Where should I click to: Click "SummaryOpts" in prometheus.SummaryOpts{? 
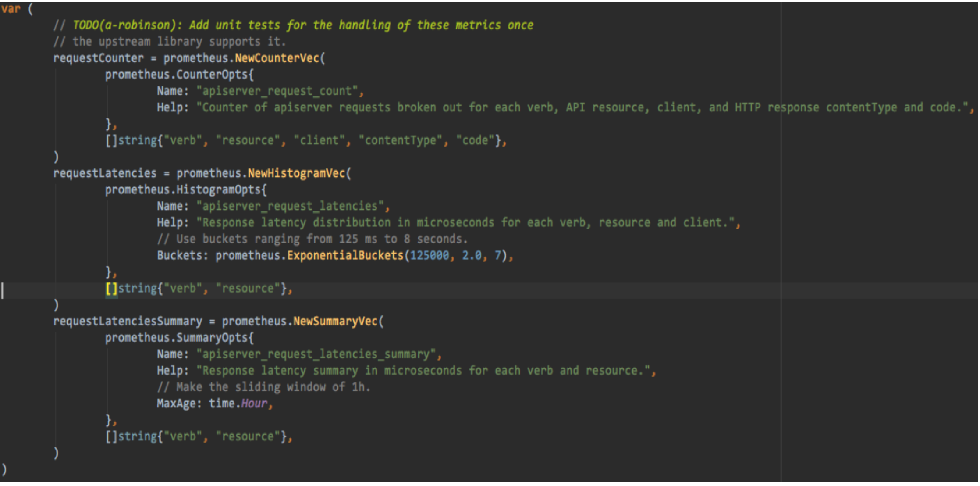[212, 338]
